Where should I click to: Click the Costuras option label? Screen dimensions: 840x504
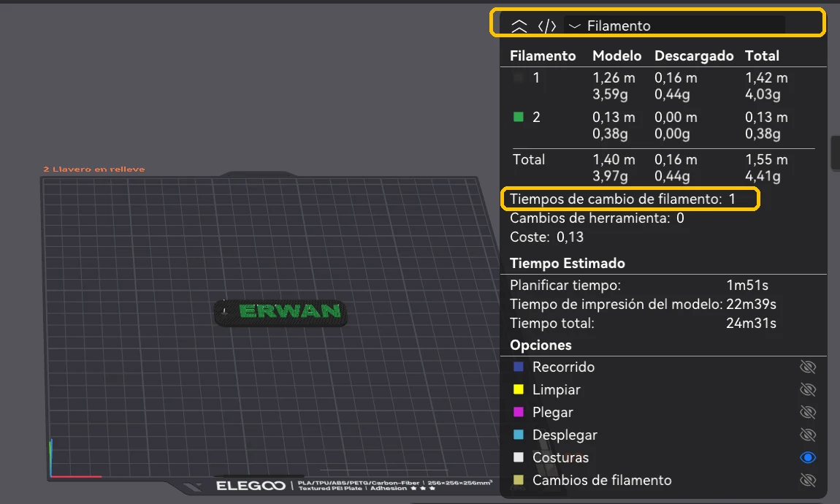(560, 457)
